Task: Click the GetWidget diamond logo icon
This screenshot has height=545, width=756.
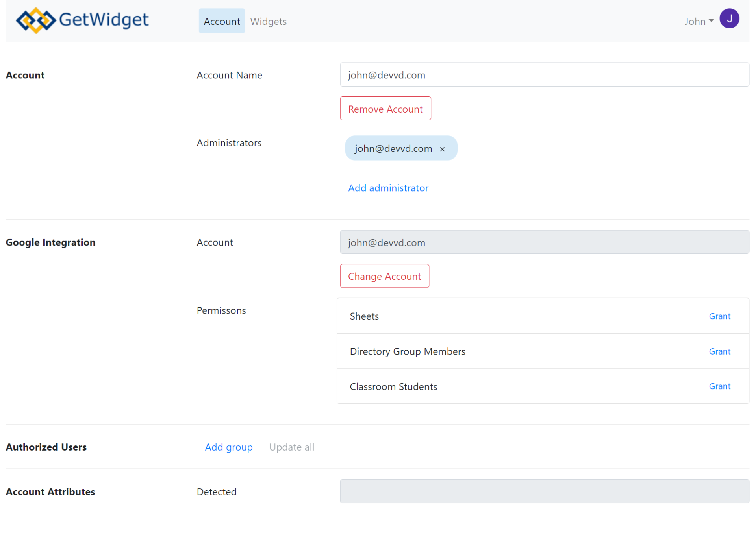Action: pos(35,20)
